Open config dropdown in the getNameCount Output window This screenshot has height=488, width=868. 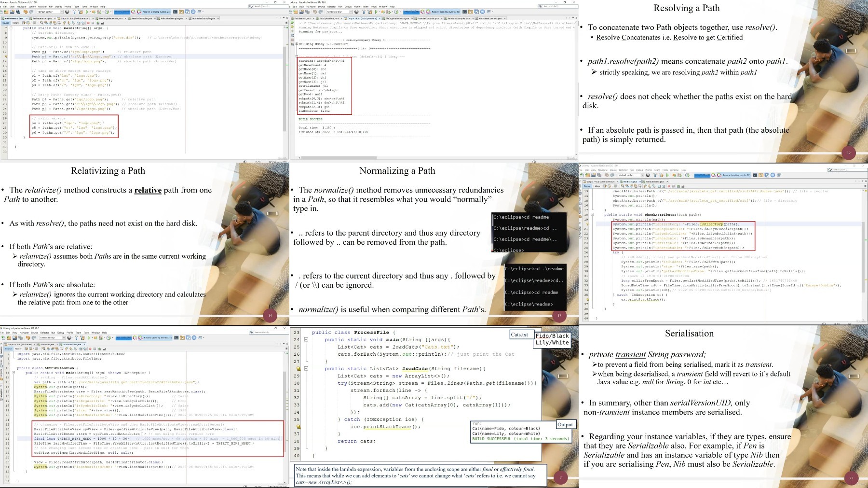[339, 12]
